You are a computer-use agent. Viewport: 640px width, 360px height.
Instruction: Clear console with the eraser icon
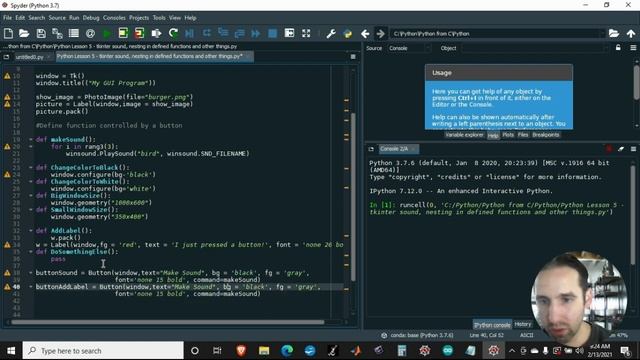[621, 149]
